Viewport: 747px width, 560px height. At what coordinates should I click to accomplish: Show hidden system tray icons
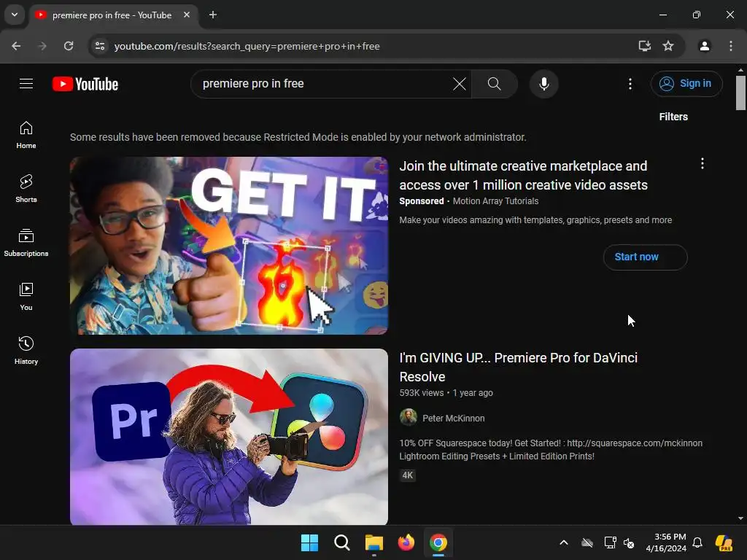[x=564, y=542]
